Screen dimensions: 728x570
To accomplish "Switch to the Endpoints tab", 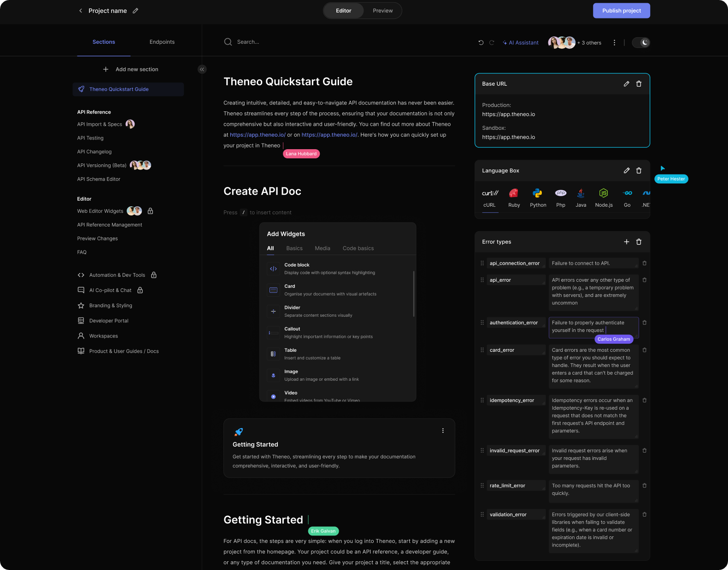I will [162, 42].
